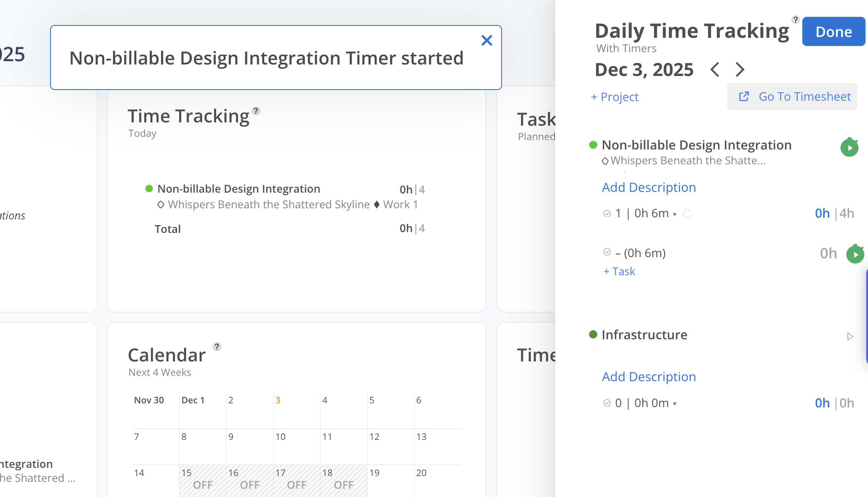Click the green dot beside Infrastructure
Screen dimensions: 868x497
pos(593,334)
